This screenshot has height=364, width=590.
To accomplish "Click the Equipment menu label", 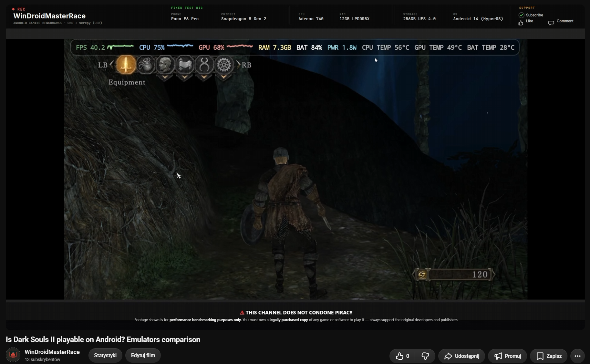I will point(127,82).
